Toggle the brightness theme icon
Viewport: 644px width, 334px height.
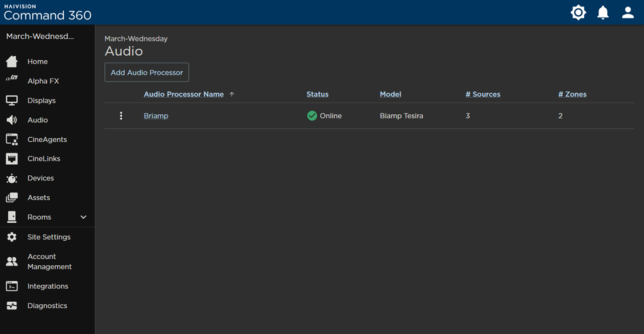[x=578, y=12]
